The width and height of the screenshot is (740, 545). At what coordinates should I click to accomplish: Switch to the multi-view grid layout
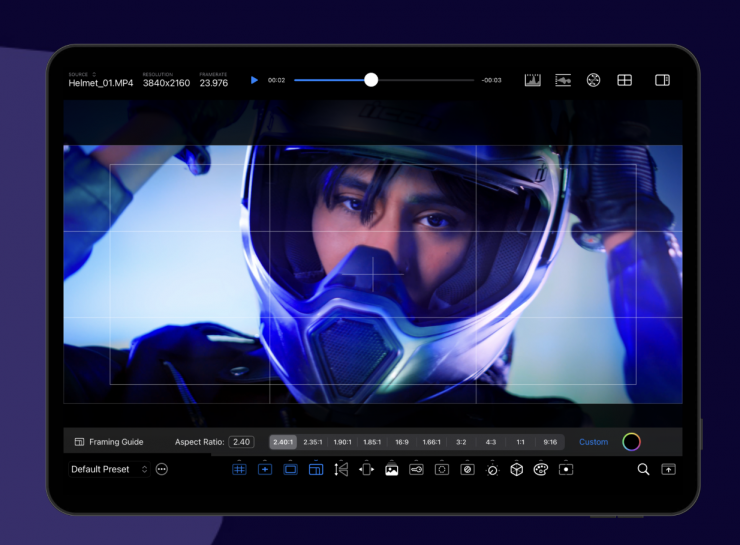pyautogui.click(x=624, y=80)
